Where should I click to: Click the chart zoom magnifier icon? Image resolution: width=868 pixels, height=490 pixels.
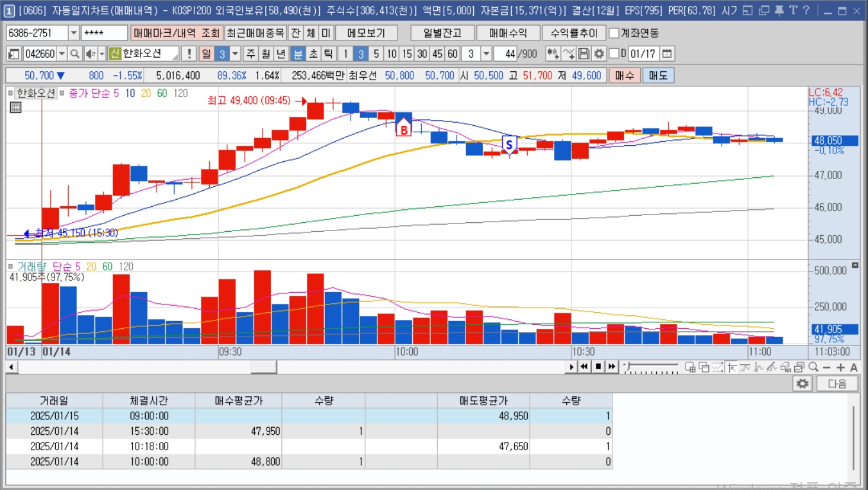point(813,367)
